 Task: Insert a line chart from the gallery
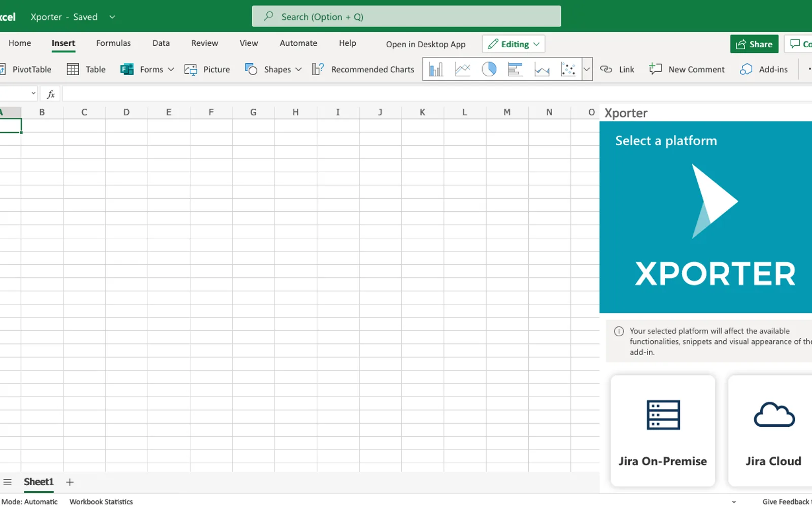coord(462,69)
